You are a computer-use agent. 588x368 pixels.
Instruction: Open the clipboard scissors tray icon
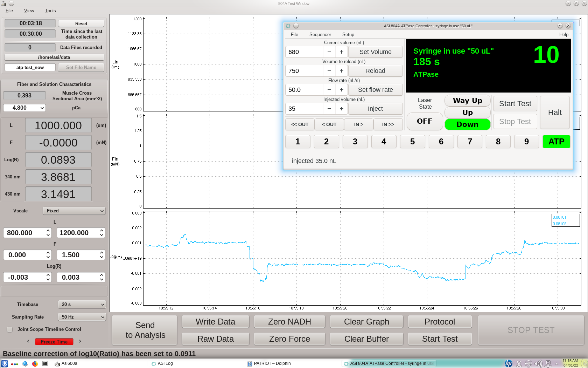519,364
